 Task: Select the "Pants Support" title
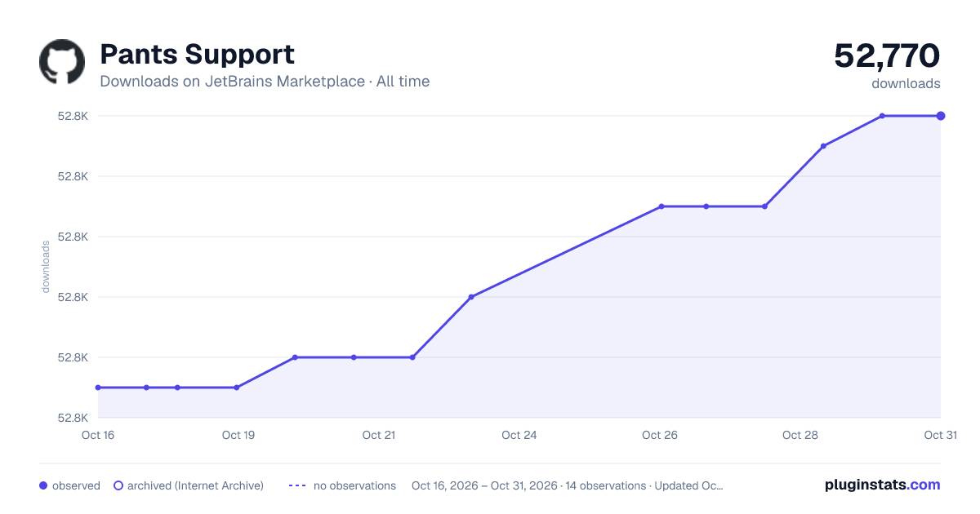(x=197, y=55)
